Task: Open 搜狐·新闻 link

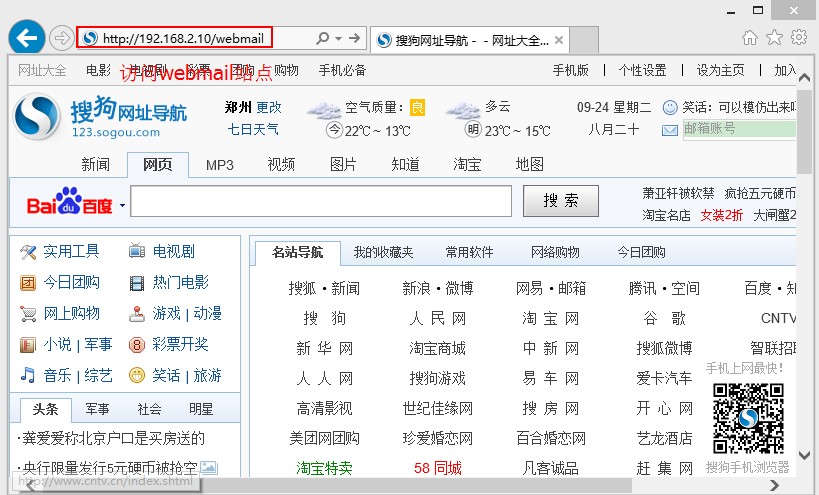Action: click(x=324, y=288)
